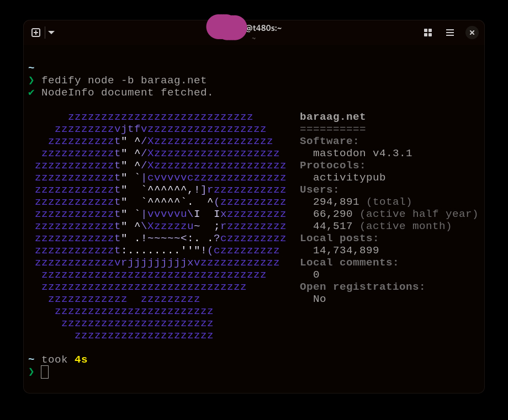Expand the new-tab dropdown arrow
This screenshot has height=420, width=508.
coord(51,33)
